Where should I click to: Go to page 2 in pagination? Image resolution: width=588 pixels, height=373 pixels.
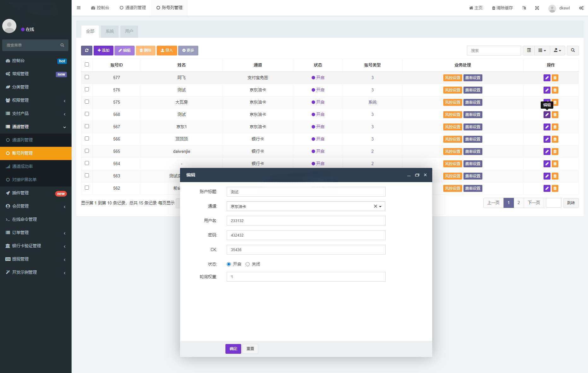(519, 203)
